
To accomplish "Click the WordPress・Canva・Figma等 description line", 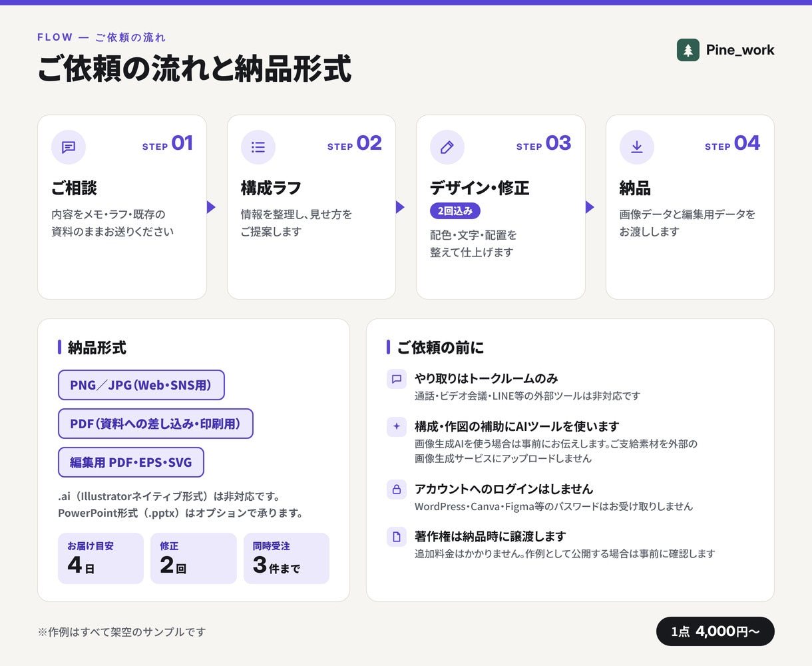I will coord(554,506).
